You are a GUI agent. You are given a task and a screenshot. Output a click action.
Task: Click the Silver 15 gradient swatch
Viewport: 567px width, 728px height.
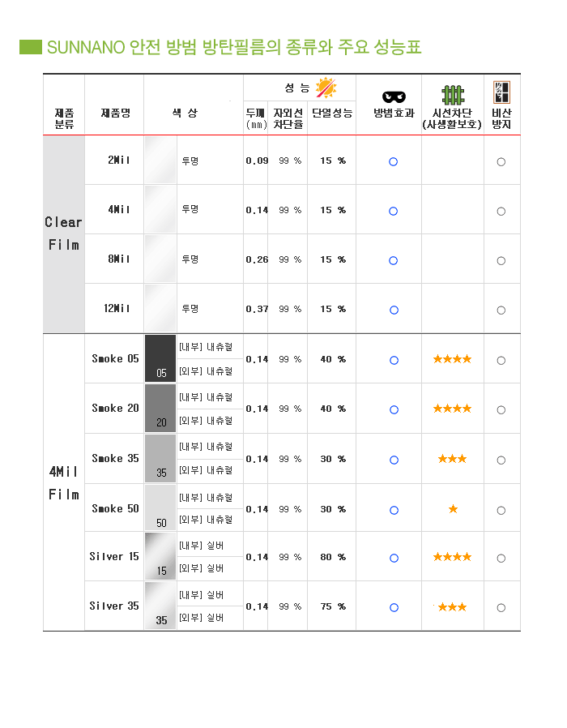pos(160,556)
